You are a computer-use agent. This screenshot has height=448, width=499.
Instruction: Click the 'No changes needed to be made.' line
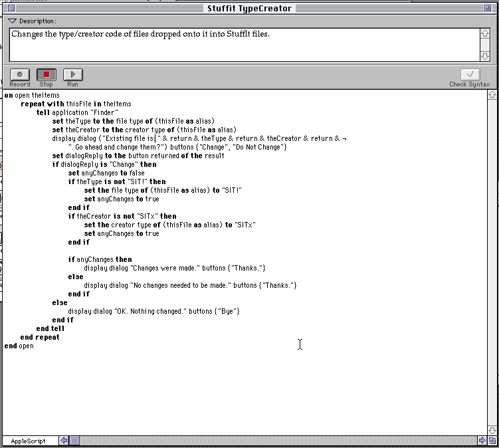pos(190,285)
